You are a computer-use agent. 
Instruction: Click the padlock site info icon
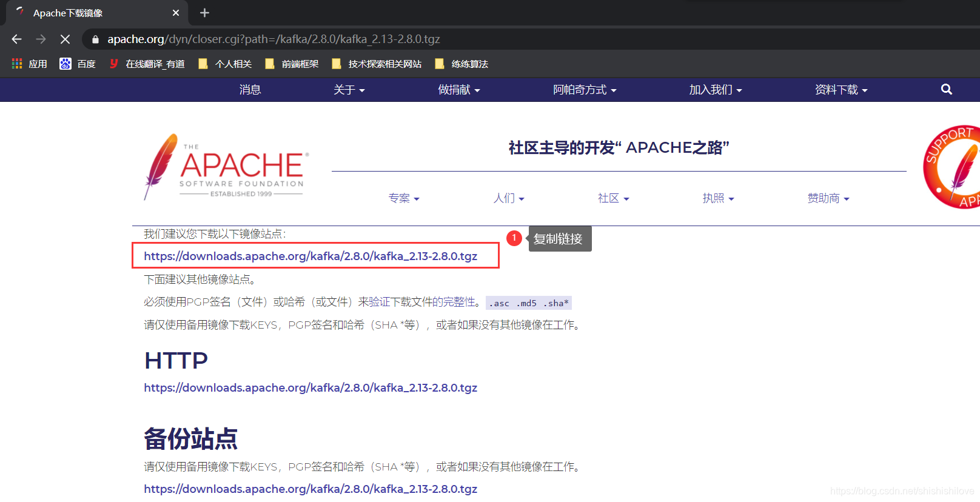tap(95, 39)
